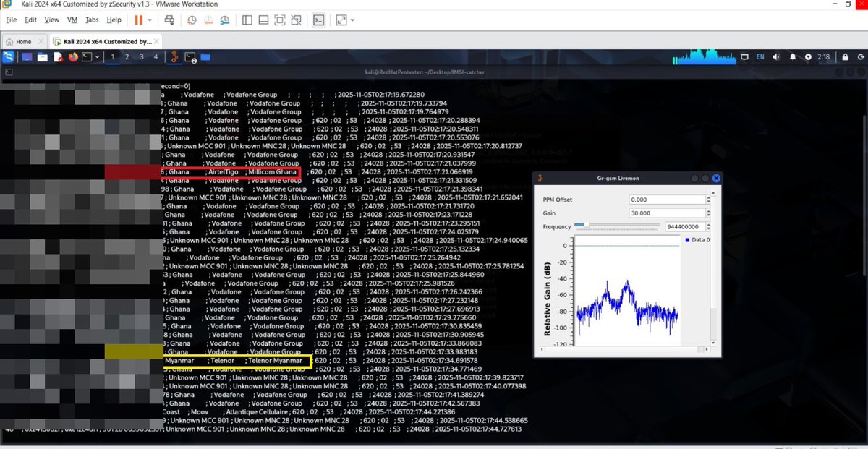Viewport: 868px width, 449px height.
Task: Click the show desktop icon in Kali panel
Action: [27, 56]
